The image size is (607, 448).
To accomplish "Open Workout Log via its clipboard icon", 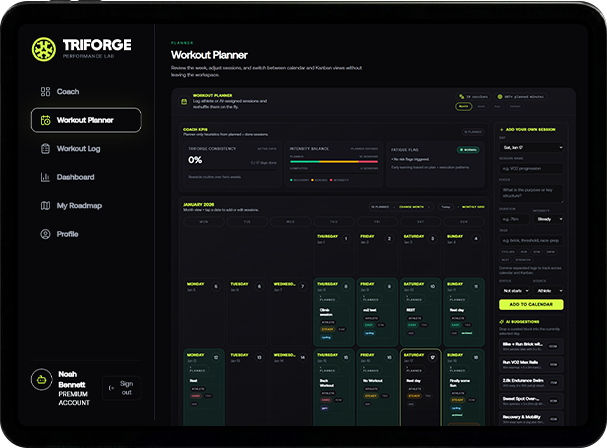I will point(45,149).
